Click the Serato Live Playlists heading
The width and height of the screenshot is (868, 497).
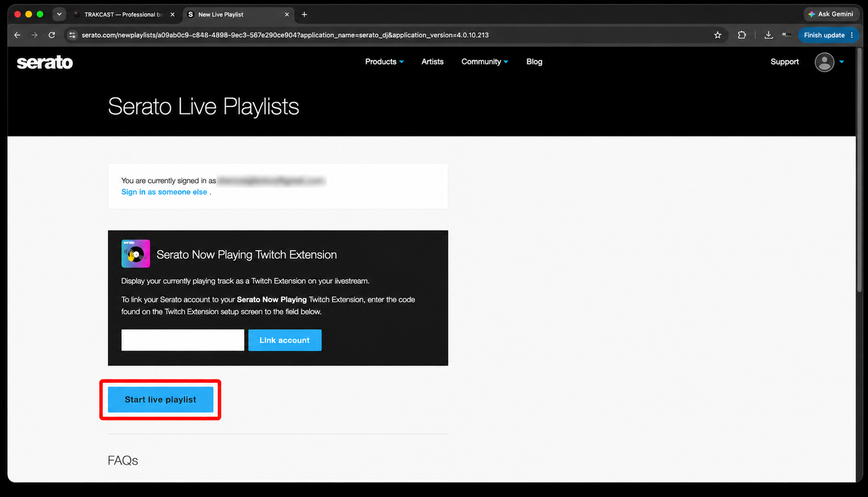point(203,106)
